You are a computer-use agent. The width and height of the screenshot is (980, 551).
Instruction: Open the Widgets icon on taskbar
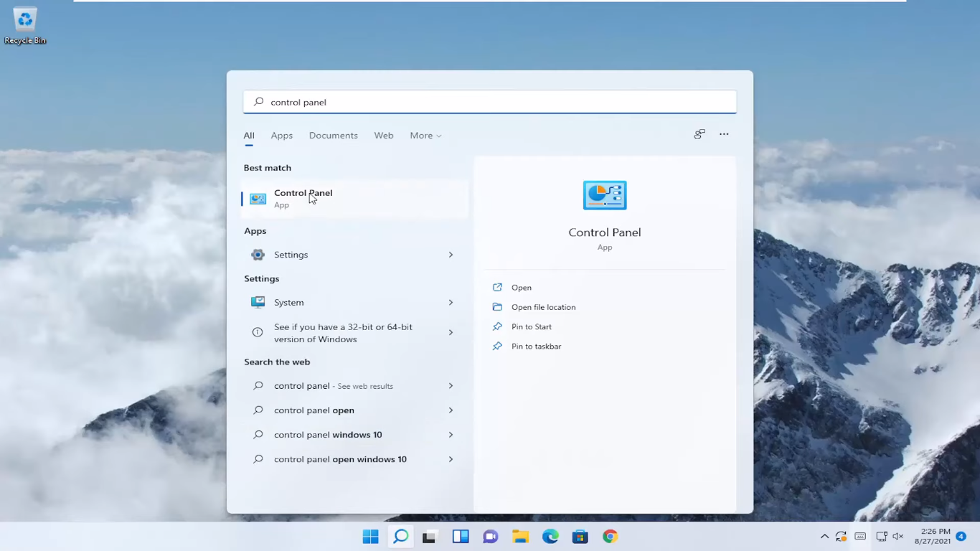pos(460,537)
